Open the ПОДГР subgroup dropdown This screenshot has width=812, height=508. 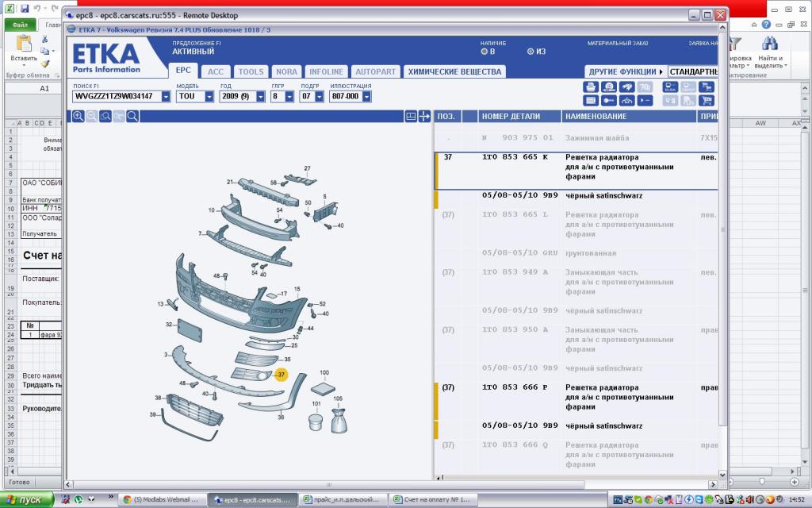(x=319, y=96)
